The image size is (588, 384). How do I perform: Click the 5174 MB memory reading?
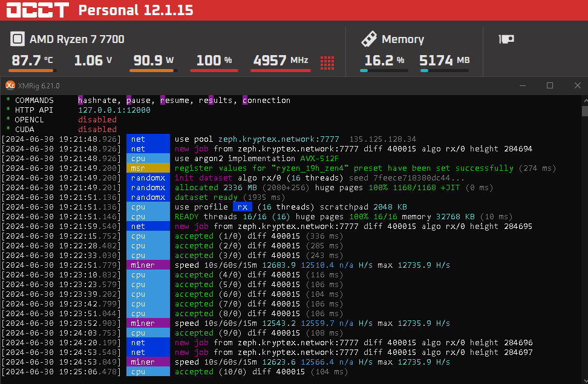click(445, 60)
